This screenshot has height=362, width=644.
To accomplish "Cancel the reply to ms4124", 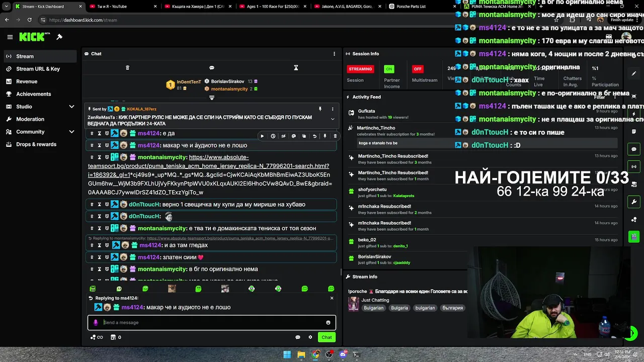I will coord(332,298).
